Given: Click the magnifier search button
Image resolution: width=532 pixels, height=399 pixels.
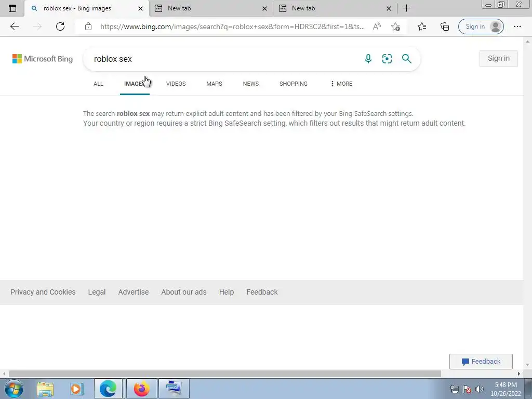Looking at the screenshot, I should point(406,59).
